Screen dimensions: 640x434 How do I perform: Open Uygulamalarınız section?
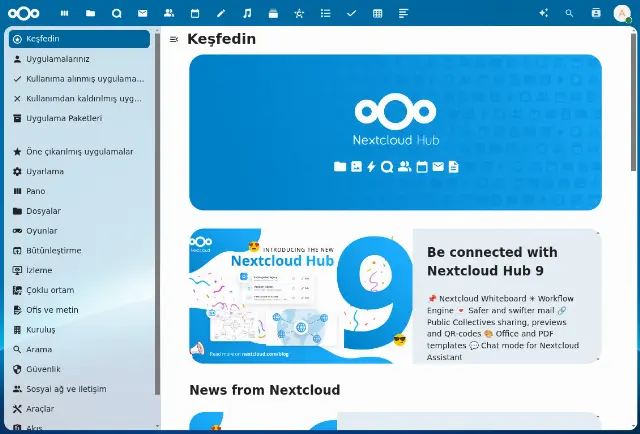(x=80, y=59)
